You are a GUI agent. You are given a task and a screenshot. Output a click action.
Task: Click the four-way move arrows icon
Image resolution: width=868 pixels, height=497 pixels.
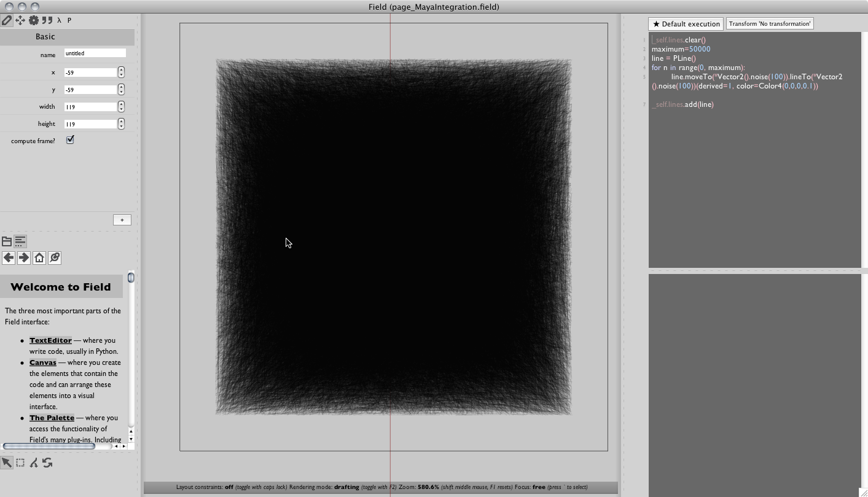(20, 20)
